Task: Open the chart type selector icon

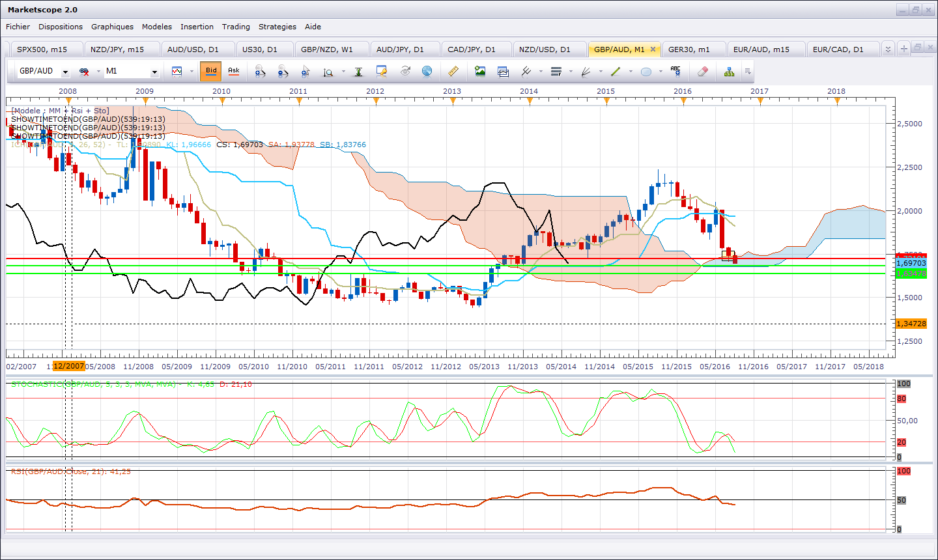Action: coord(177,71)
